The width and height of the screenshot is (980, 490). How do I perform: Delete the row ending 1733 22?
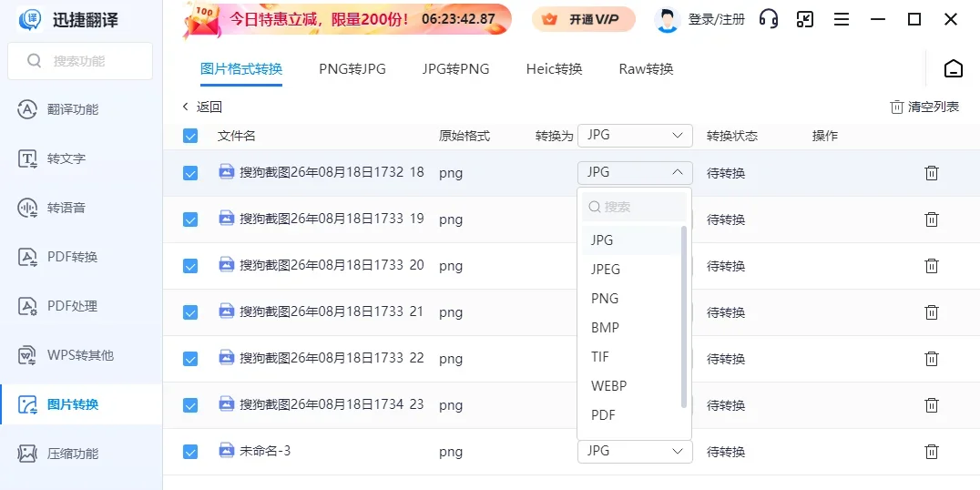coord(931,359)
